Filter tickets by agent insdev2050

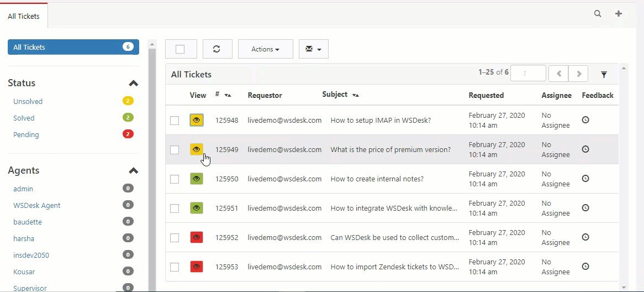click(31, 255)
